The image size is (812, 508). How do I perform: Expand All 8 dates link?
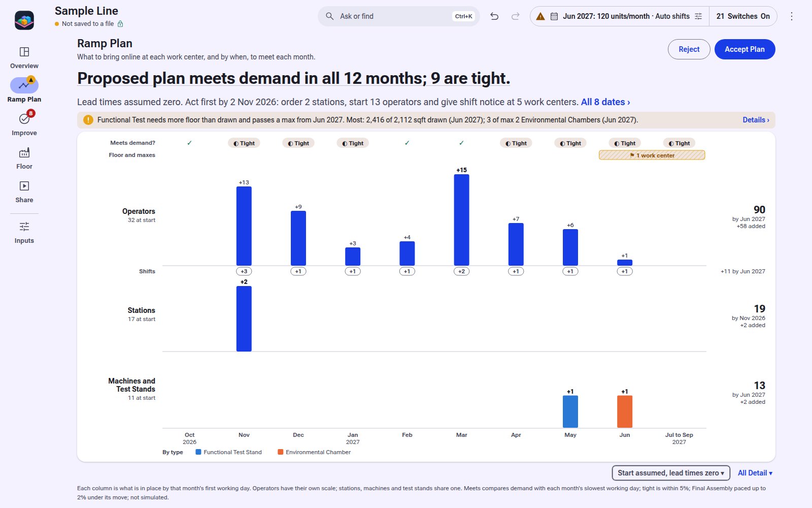(605, 102)
